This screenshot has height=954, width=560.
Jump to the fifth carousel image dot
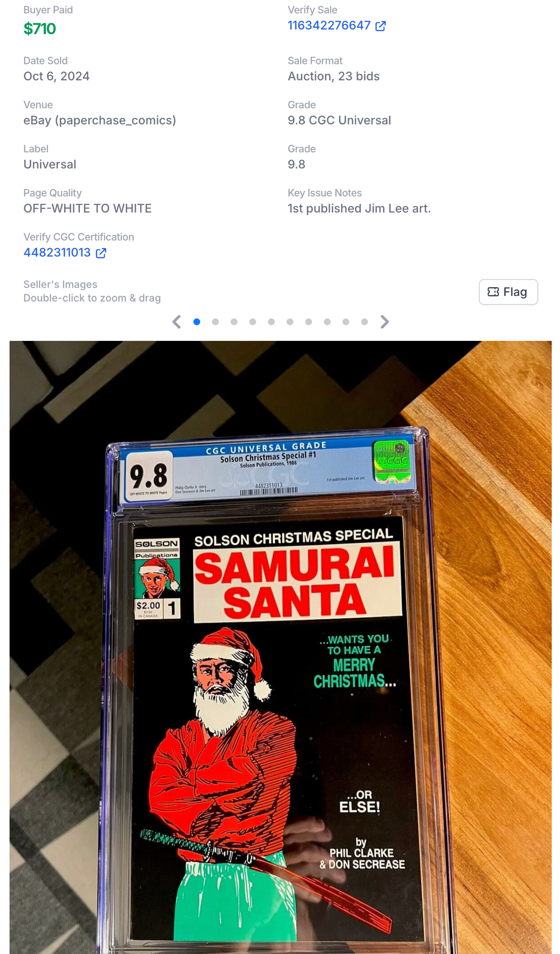[x=271, y=322]
